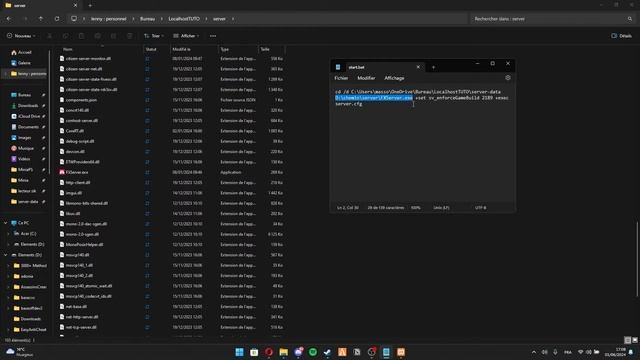Open Bureau in quick access

coord(24,95)
